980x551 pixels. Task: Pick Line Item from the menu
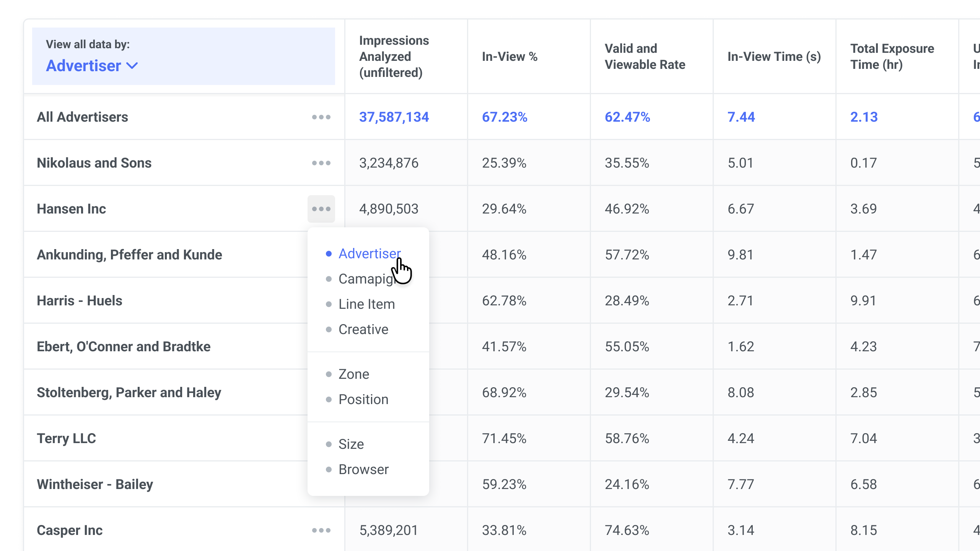[x=366, y=304]
